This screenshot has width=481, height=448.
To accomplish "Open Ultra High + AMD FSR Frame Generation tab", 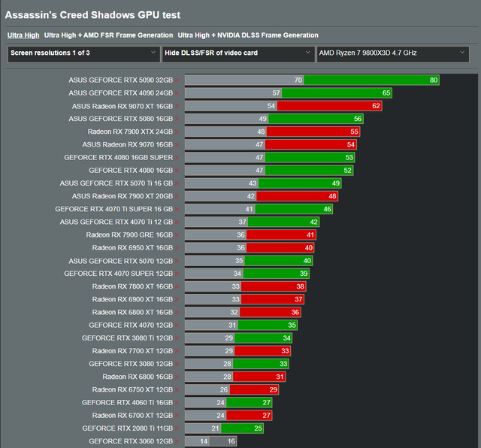I will coord(108,35).
